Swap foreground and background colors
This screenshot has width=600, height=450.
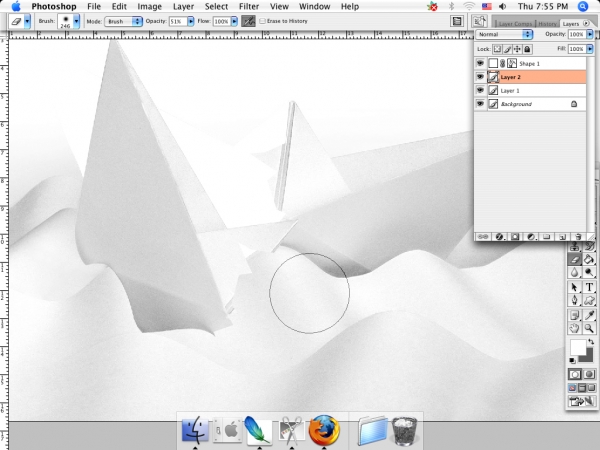click(590, 342)
